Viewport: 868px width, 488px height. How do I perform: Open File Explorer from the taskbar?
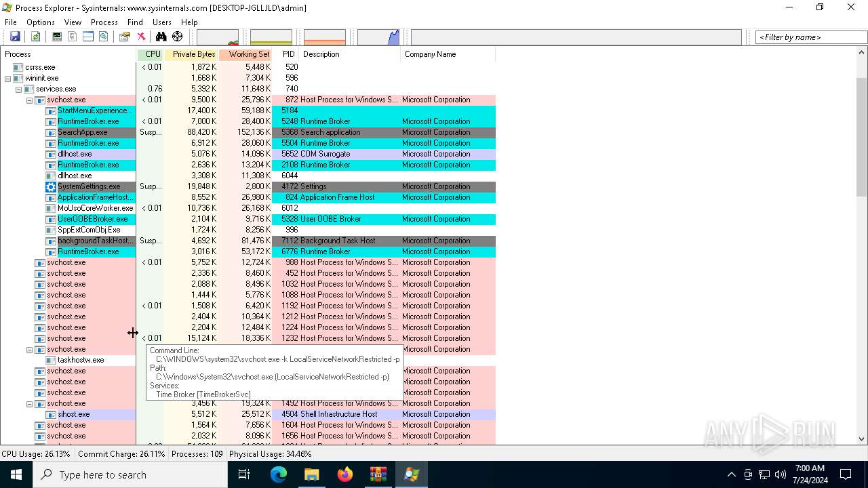click(311, 474)
